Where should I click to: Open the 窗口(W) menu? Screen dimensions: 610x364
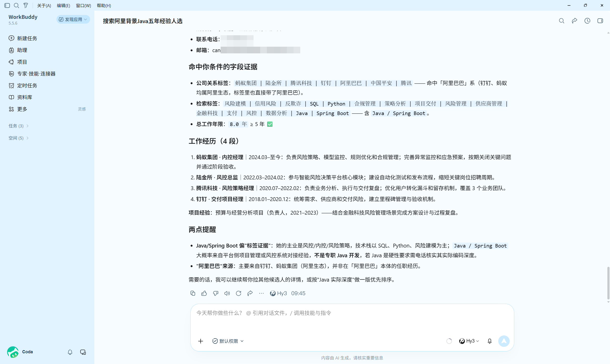83,5
